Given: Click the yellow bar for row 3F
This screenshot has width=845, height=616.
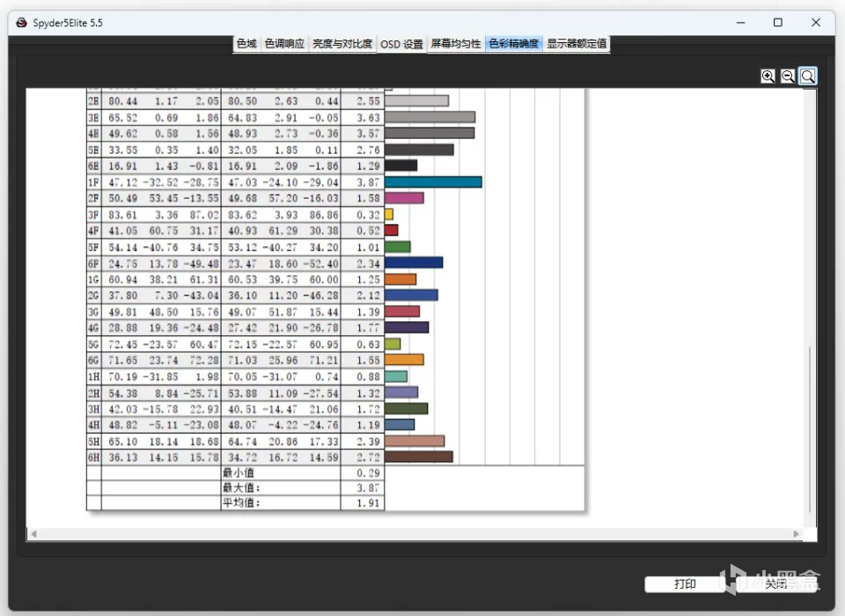Looking at the screenshot, I should coord(389,215).
